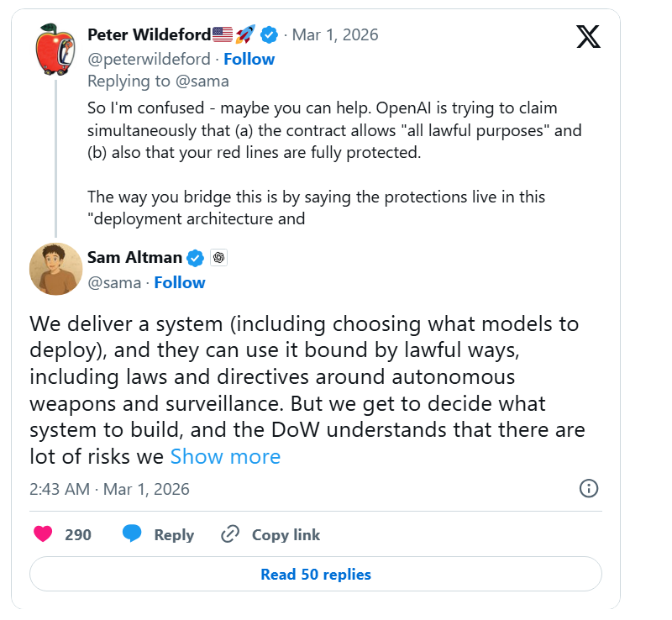Viewport: 672px width, 620px height.
Task: Click the info circle icon
Action: pos(589,488)
